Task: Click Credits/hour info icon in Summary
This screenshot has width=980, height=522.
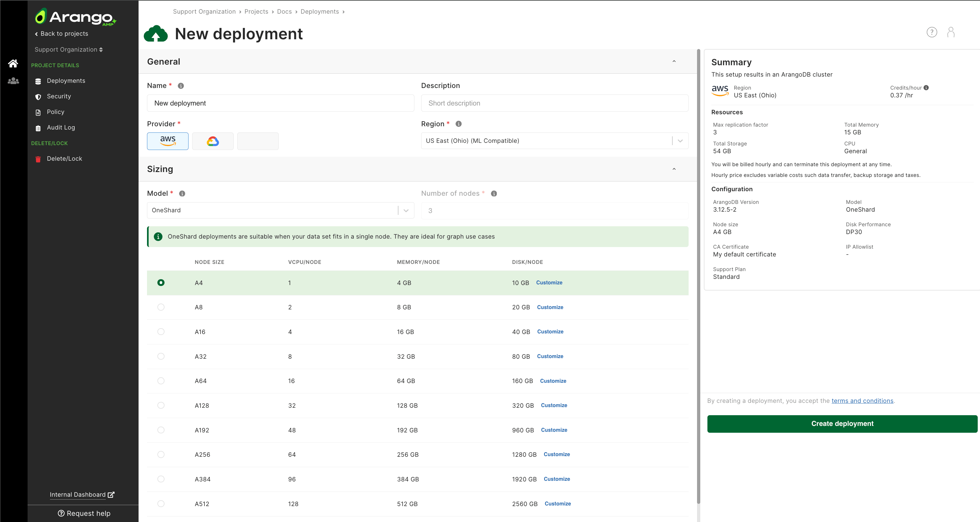Action: tap(926, 88)
